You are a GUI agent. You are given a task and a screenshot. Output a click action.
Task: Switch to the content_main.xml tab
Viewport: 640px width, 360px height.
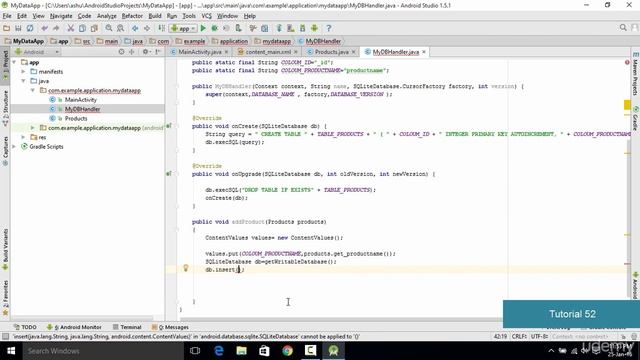pyautogui.click(x=268, y=52)
